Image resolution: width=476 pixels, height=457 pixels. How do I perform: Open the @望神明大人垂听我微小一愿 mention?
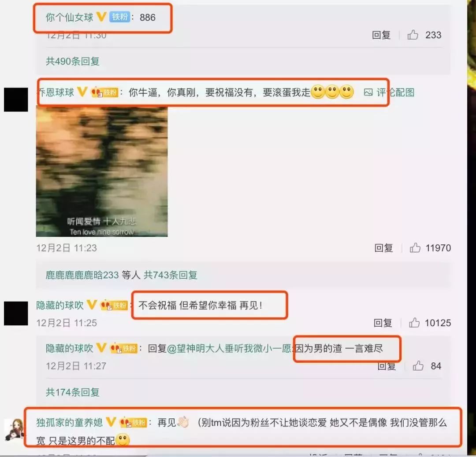[x=229, y=348]
